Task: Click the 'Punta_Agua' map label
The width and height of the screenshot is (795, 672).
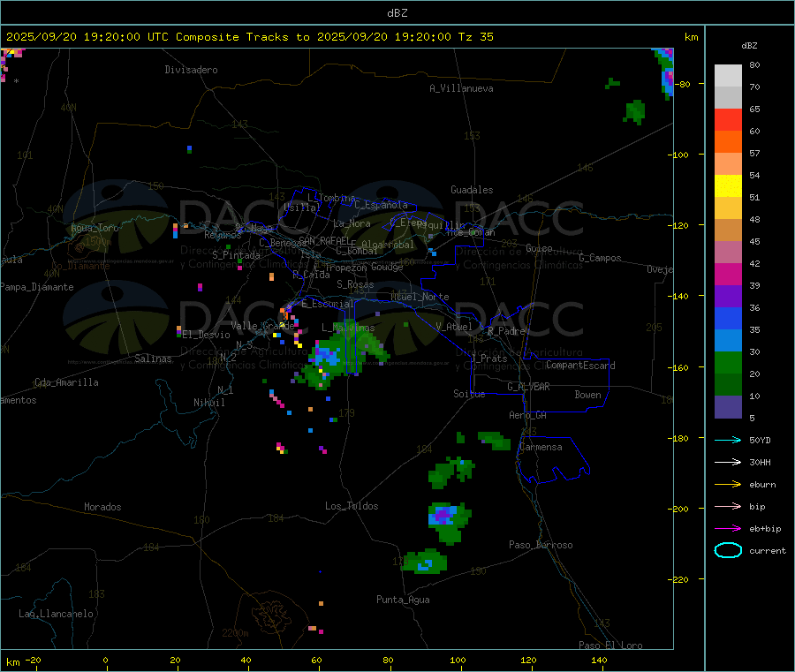Action: [x=403, y=600]
